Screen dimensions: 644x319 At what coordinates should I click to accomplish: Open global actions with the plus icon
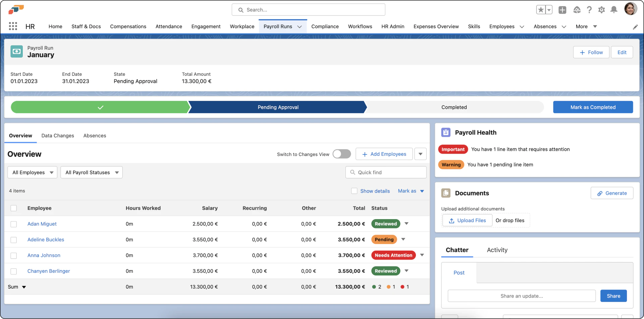coord(562,10)
